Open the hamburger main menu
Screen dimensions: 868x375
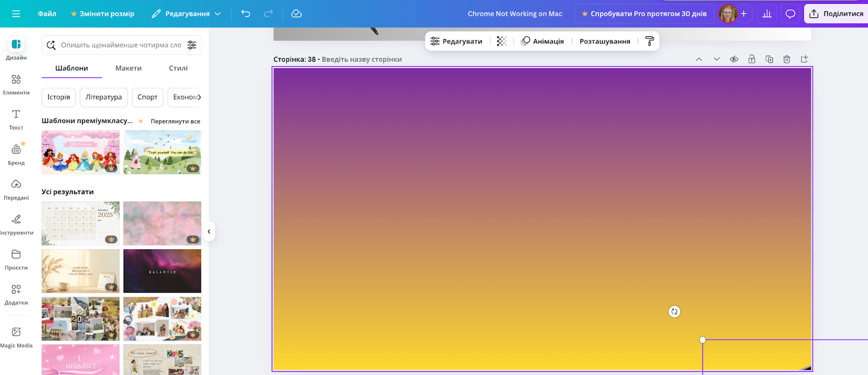pyautogui.click(x=16, y=14)
